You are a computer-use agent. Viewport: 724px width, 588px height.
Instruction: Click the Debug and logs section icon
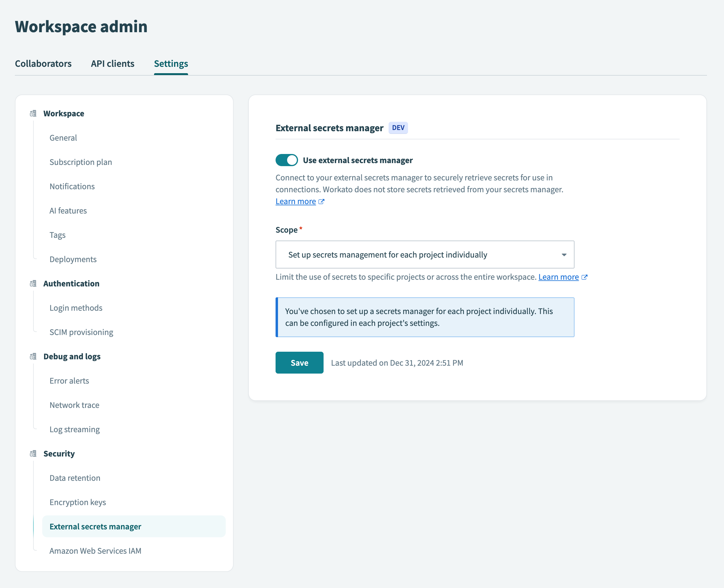click(x=33, y=356)
